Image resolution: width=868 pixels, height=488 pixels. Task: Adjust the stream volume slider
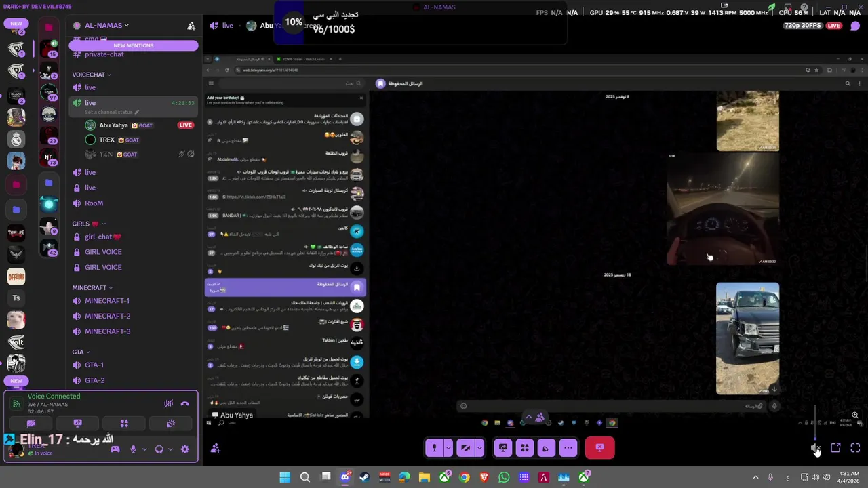[815, 422]
